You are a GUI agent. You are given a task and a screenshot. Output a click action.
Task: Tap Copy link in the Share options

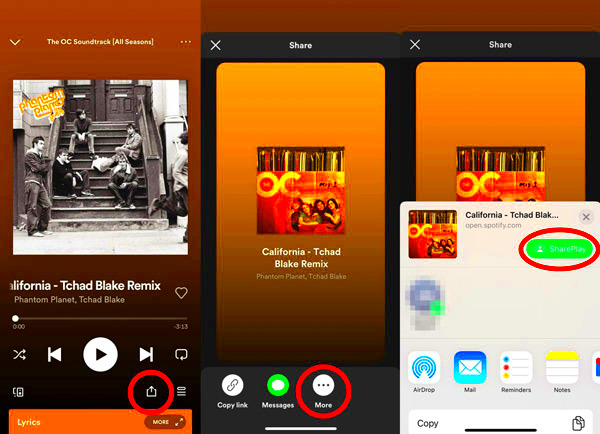coord(232,392)
